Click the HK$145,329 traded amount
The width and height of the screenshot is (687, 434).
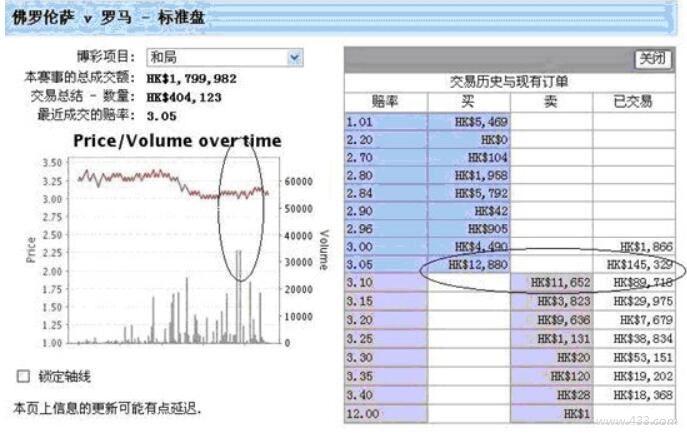634,264
